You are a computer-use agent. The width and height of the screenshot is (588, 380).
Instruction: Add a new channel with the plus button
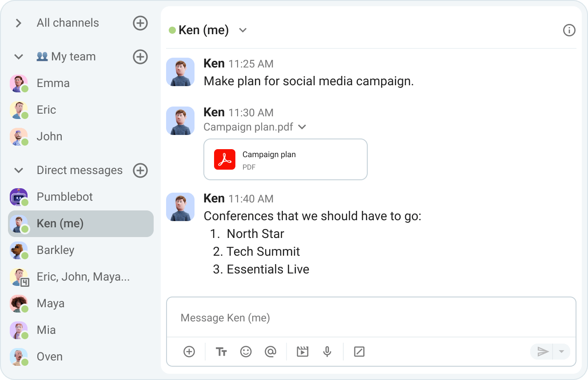coord(140,23)
